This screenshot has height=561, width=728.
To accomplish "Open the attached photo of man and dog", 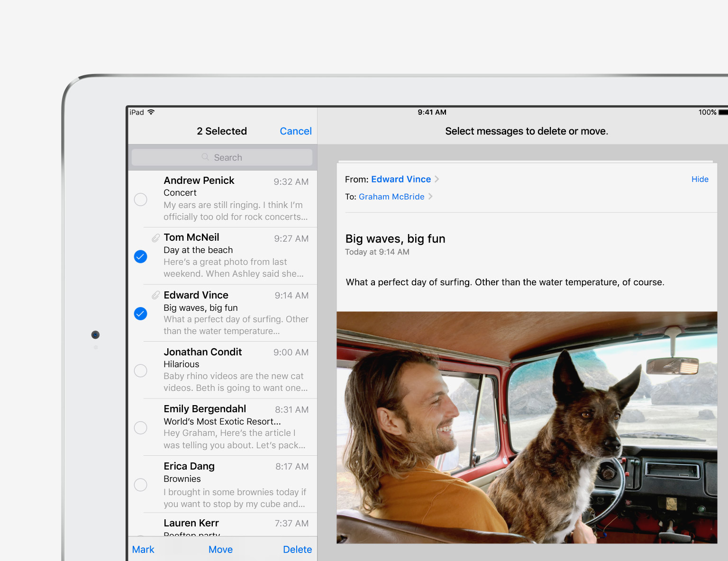I will (x=527, y=427).
